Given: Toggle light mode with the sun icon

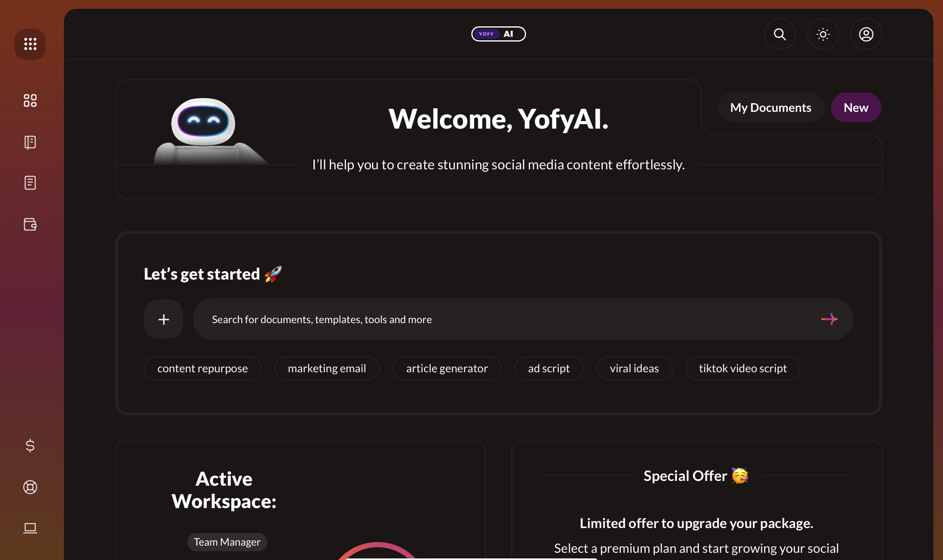Looking at the screenshot, I should point(823,34).
